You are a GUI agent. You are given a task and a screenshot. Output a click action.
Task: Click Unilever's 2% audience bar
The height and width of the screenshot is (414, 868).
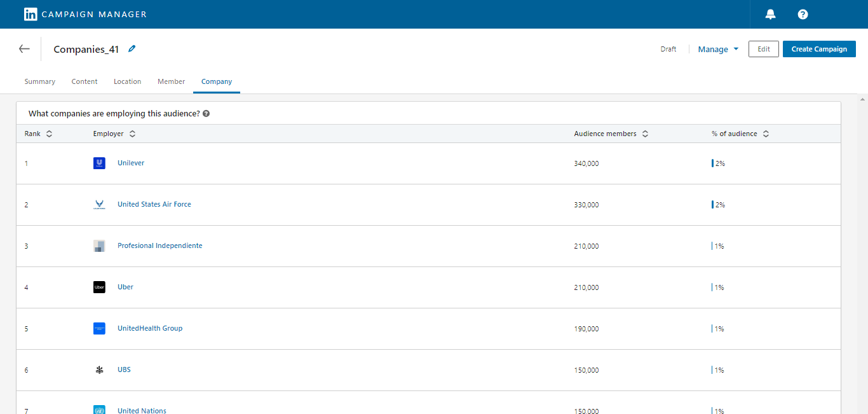tap(712, 163)
